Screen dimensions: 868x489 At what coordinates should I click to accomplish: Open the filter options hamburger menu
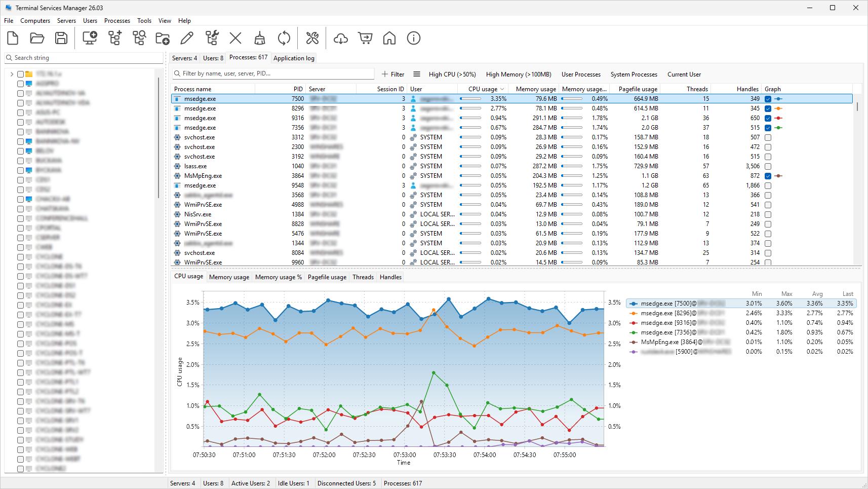pos(416,74)
